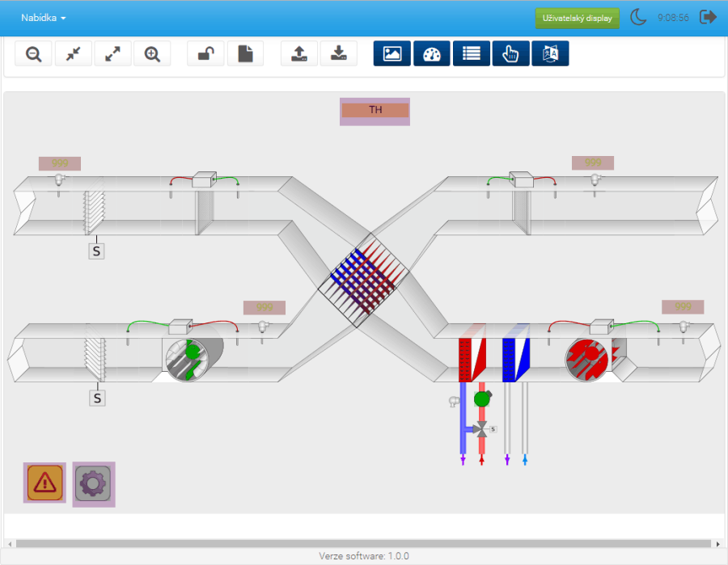728x565 pixels.
Task: Open the language translation toolbar button
Action: click(x=550, y=54)
